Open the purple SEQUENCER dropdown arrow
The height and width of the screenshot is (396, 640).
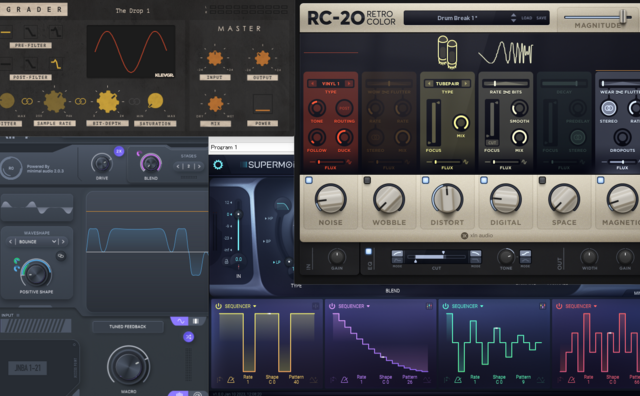(368, 306)
